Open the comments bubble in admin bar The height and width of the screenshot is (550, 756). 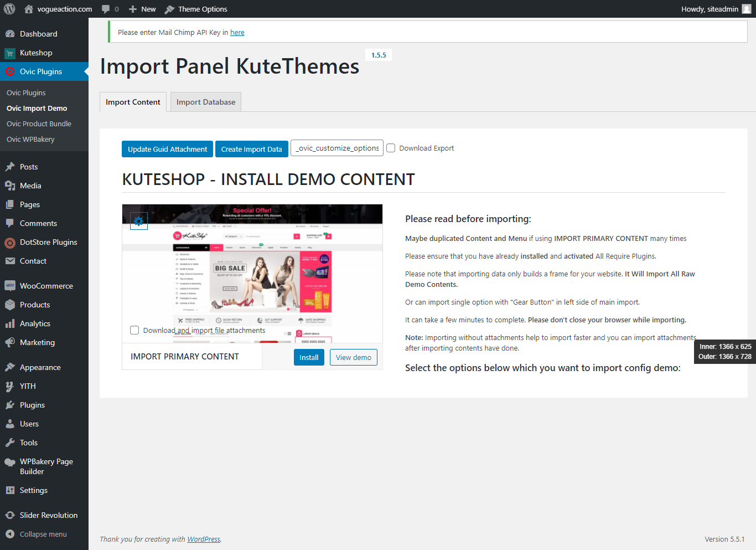pos(106,9)
